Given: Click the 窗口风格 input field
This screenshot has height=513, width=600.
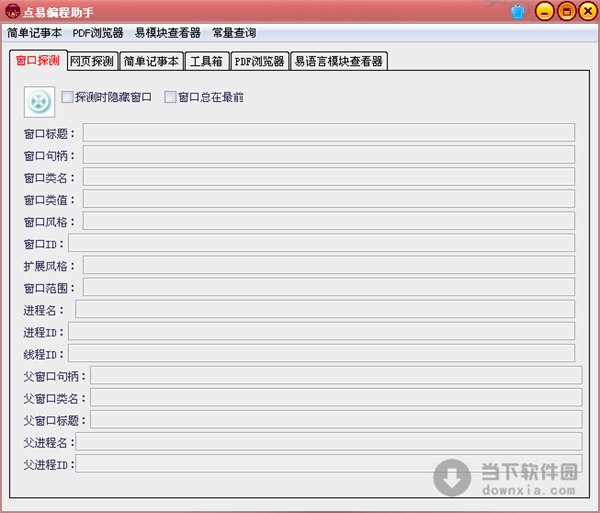Looking at the screenshot, I should tap(329, 221).
